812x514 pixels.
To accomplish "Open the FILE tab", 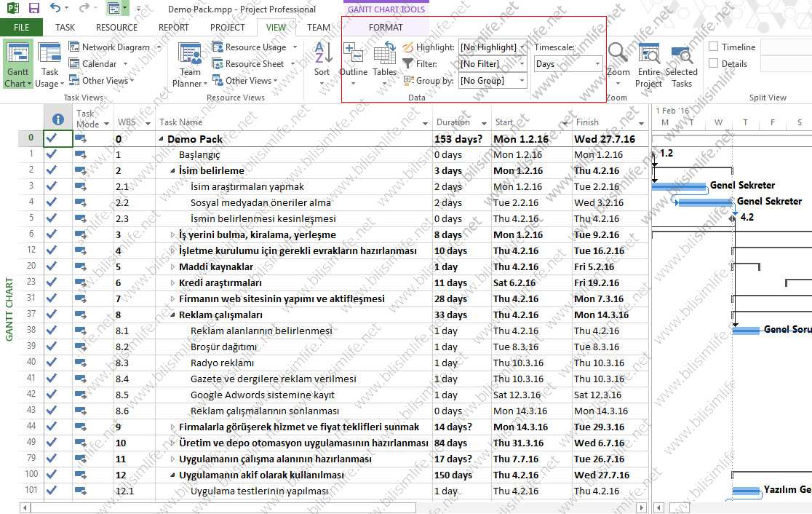I will point(21,28).
